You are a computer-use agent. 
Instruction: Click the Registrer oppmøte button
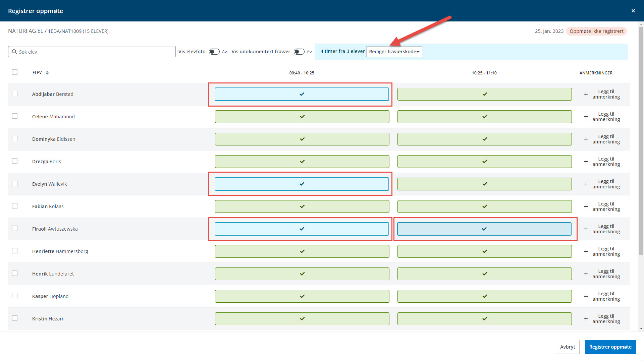[x=610, y=347]
